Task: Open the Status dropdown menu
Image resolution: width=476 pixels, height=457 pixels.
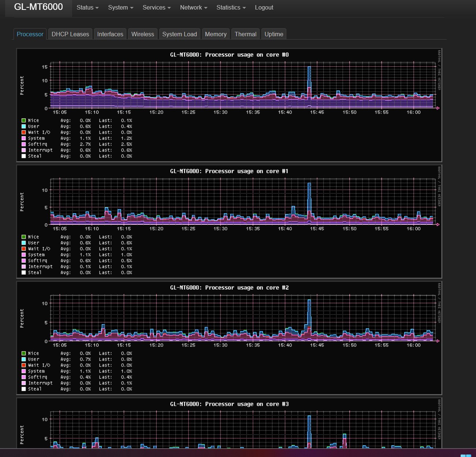Action: (88, 7)
